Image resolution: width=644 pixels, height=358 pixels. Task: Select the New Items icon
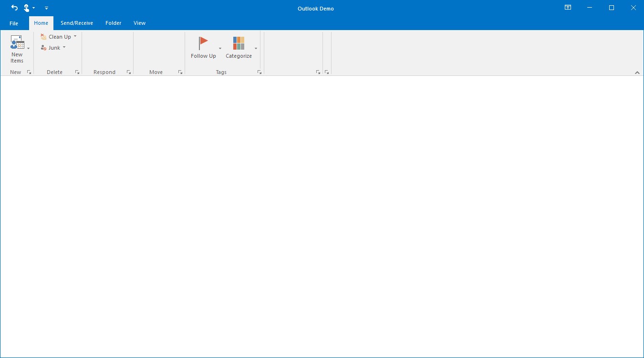[17, 42]
